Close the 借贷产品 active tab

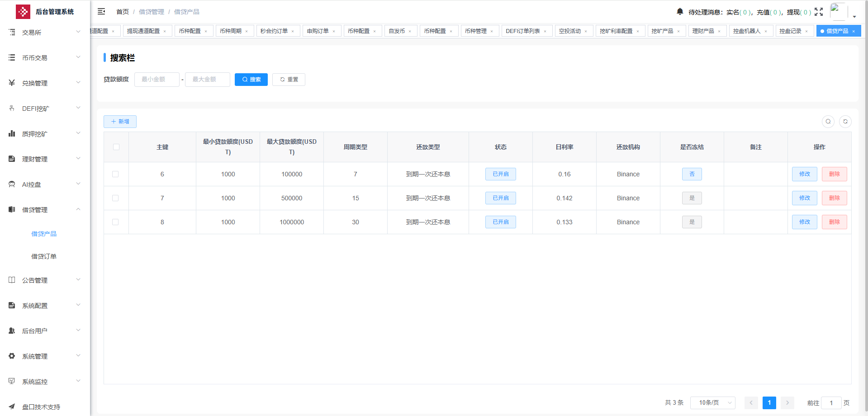854,31
